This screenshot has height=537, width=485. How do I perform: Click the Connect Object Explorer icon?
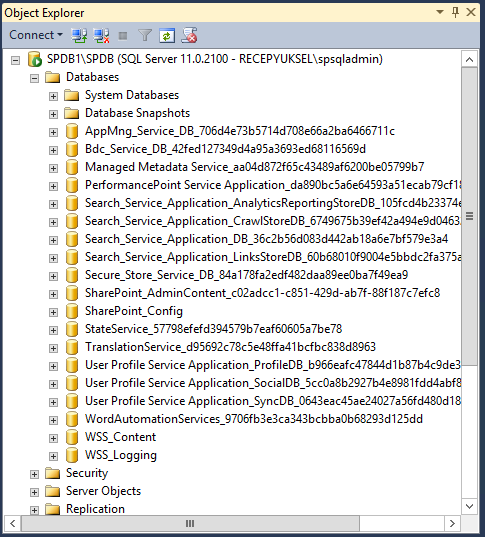pos(79,35)
